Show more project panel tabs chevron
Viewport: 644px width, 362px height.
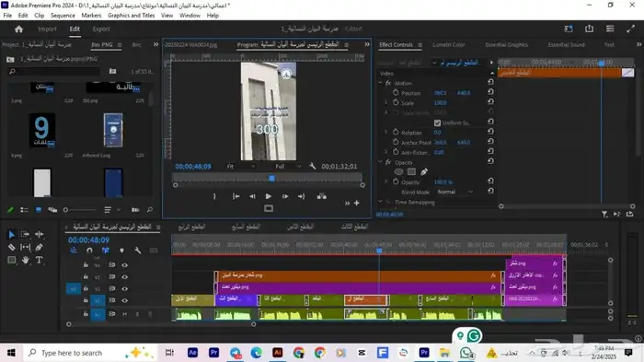(x=155, y=44)
